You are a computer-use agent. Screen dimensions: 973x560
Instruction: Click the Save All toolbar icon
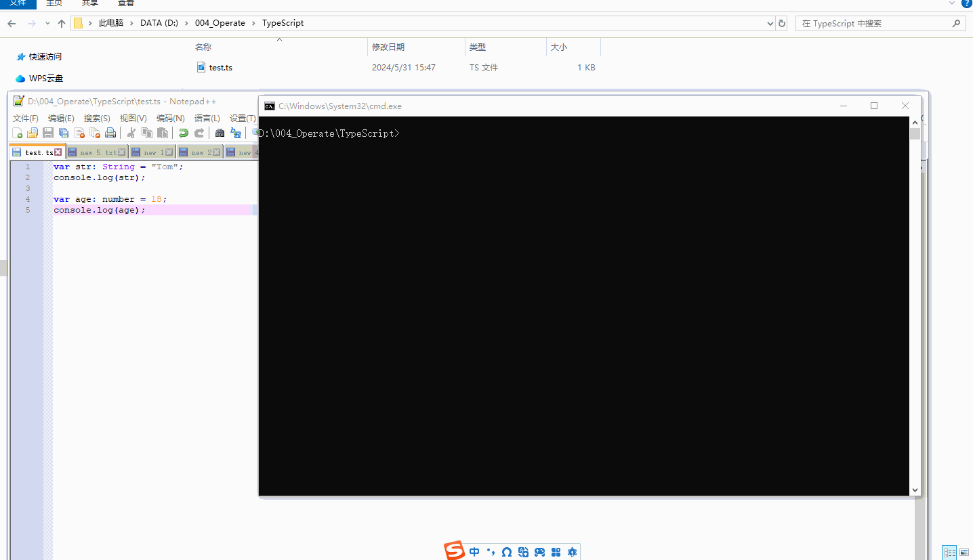[64, 133]
